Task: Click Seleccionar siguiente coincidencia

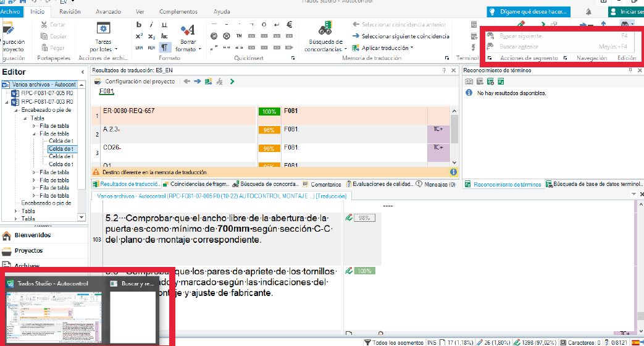Action: [x=401, y=36]
